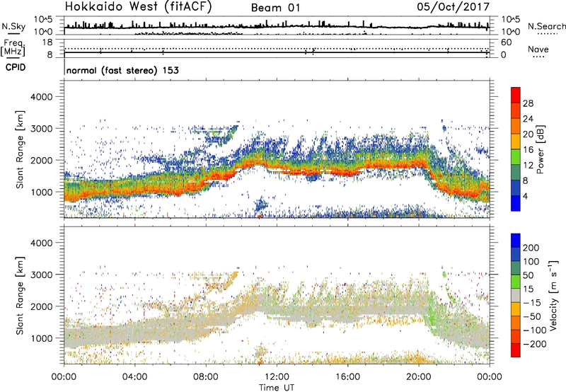Click the 'Hokkaido West (fitACF)' title text
The width and height of the screenshot is (566, 392).
coord(138,6)
